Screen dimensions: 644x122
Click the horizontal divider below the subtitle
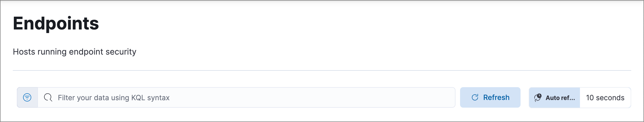[x=322, y=70]
